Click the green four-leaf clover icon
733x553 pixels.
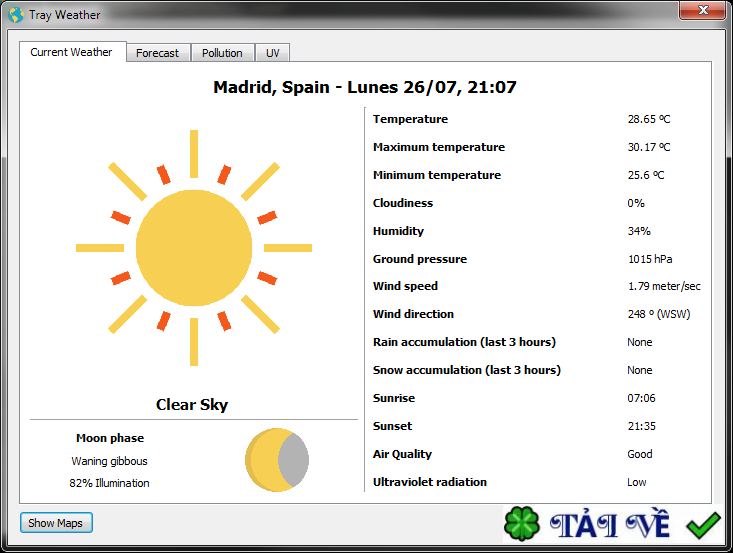521,524
